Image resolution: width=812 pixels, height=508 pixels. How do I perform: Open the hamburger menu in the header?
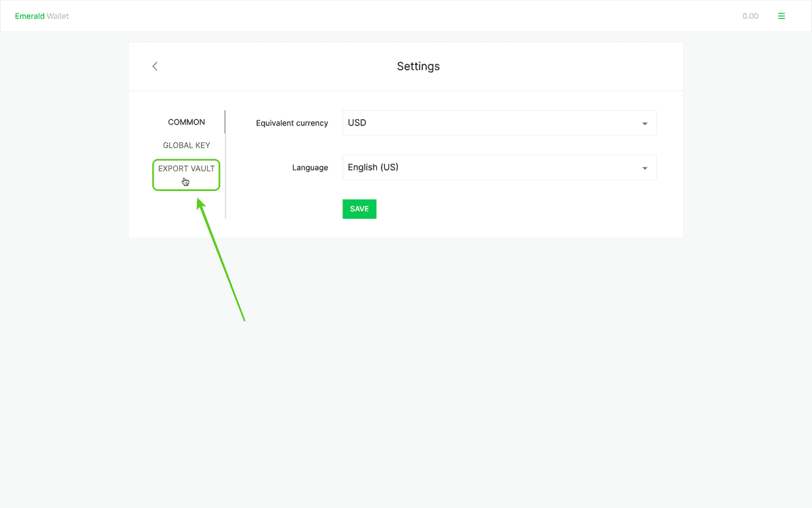click(782, 16)
